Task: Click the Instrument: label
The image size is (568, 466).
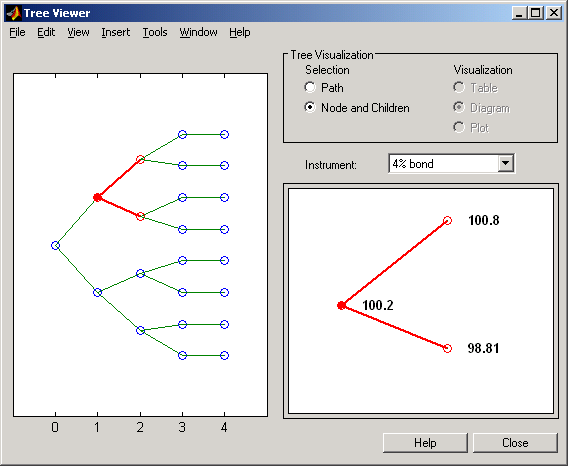Action: (331, 165)
